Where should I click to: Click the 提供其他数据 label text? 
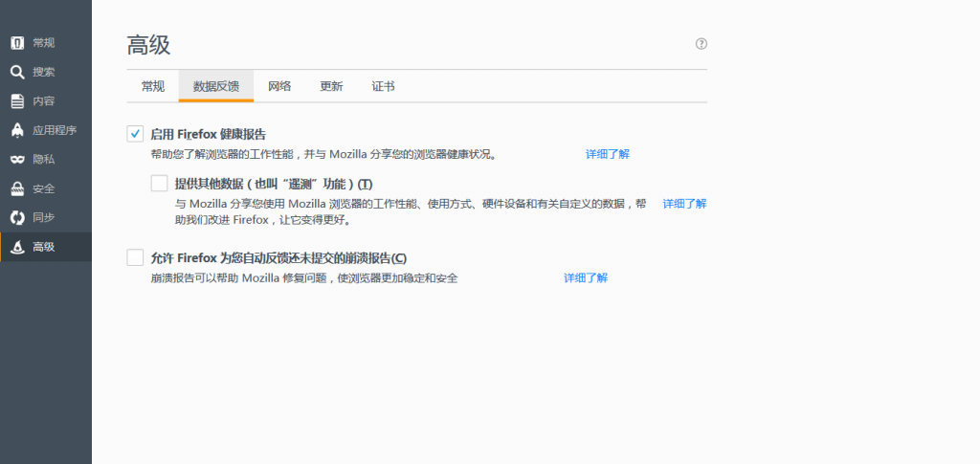point(274,184)
